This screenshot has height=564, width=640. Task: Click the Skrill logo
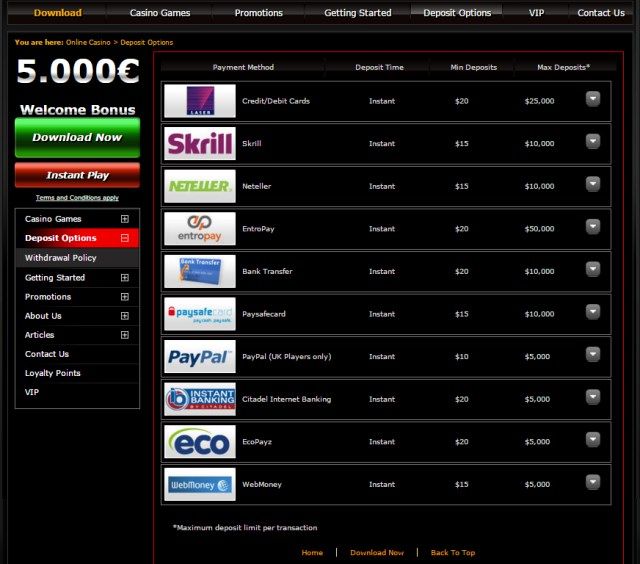[200, 143]
